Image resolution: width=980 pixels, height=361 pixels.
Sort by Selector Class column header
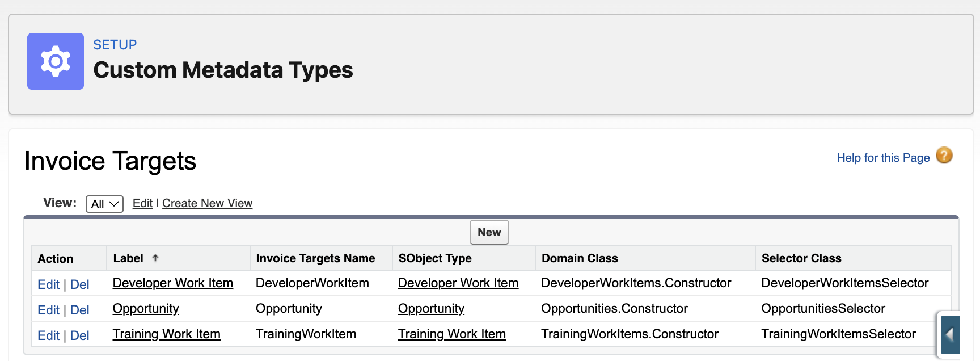[x=801, y=258]
